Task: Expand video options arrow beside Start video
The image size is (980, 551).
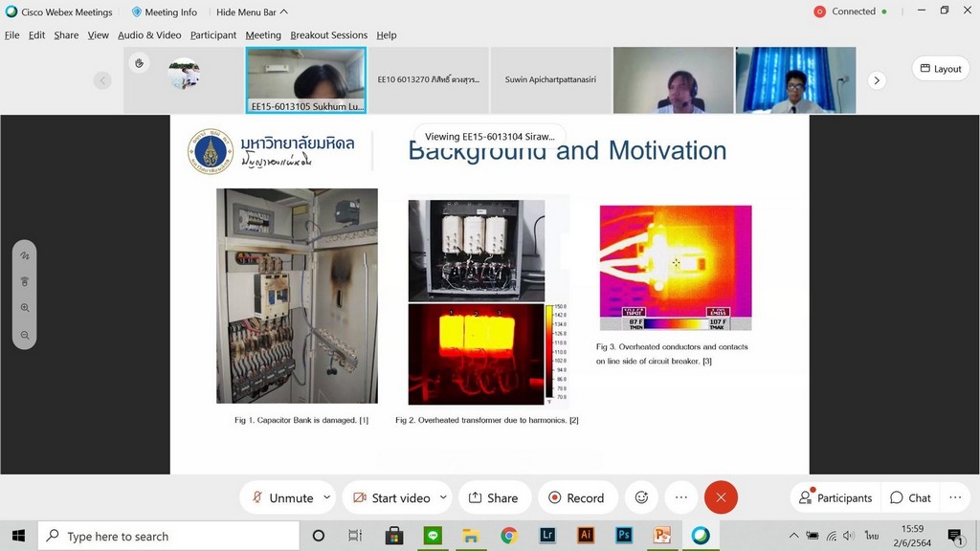Action: click(443, 497)
